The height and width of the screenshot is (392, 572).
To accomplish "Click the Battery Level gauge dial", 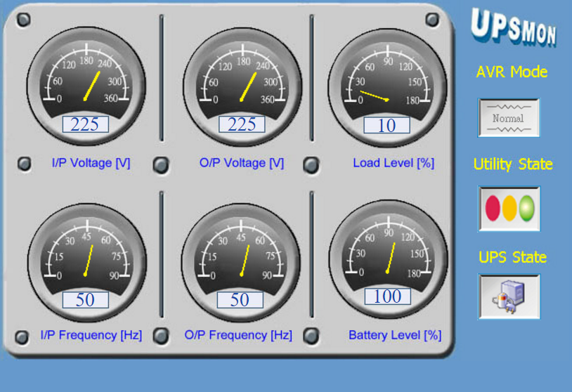I will pos(388,259).
